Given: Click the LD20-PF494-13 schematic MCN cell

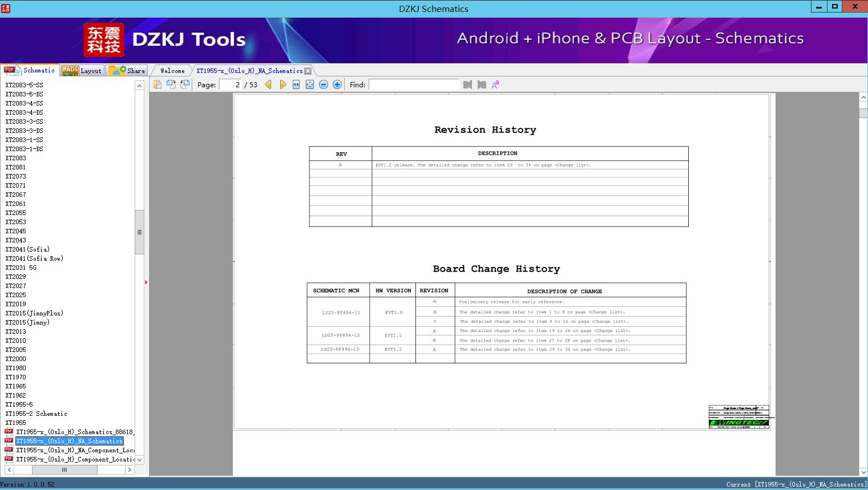Looking at the screenshot, I should [340, 349].
